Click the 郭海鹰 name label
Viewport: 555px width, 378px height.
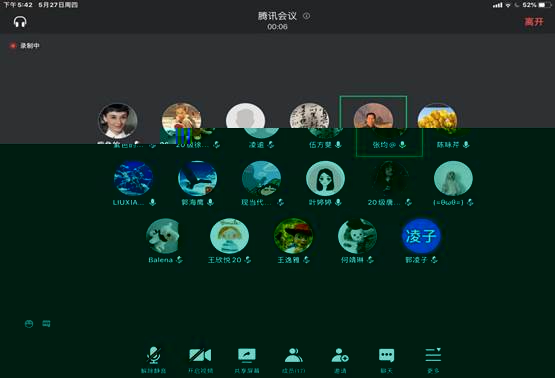pos(193,202)
